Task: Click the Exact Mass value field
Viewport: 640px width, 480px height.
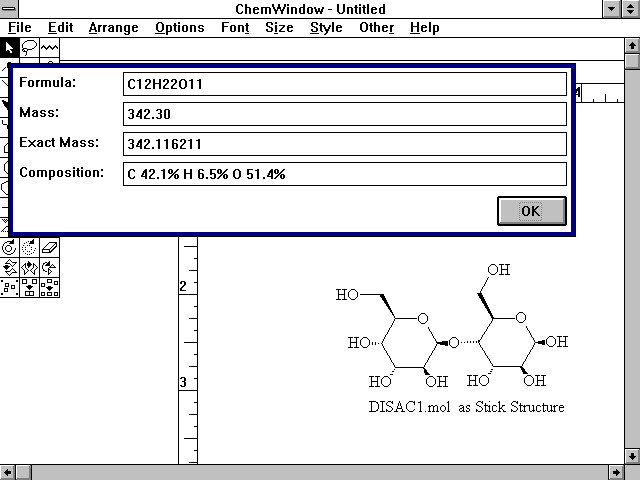Action: [x=344, y=144]
